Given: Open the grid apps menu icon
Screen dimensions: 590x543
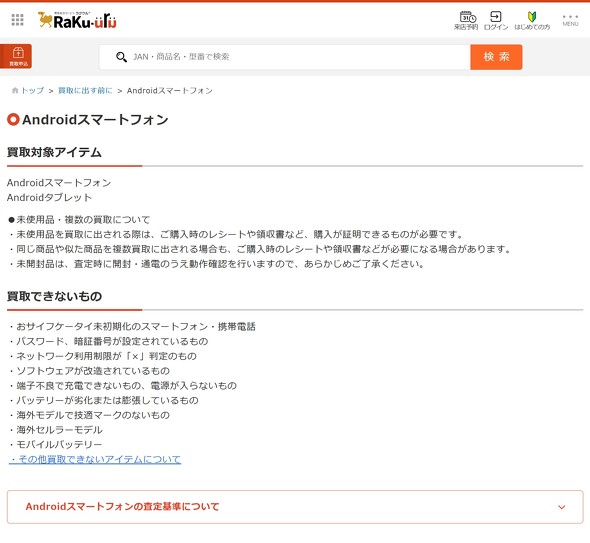Looking at the screenshot, I should pyautogui.click(x=17, y=20).
